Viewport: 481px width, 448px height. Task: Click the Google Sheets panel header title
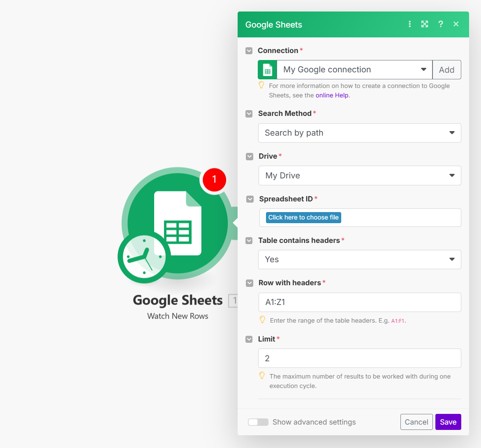[274, 25]
